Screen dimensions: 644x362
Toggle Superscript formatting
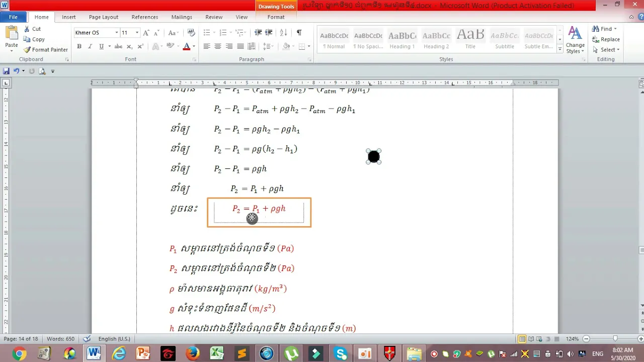point(140,46)
